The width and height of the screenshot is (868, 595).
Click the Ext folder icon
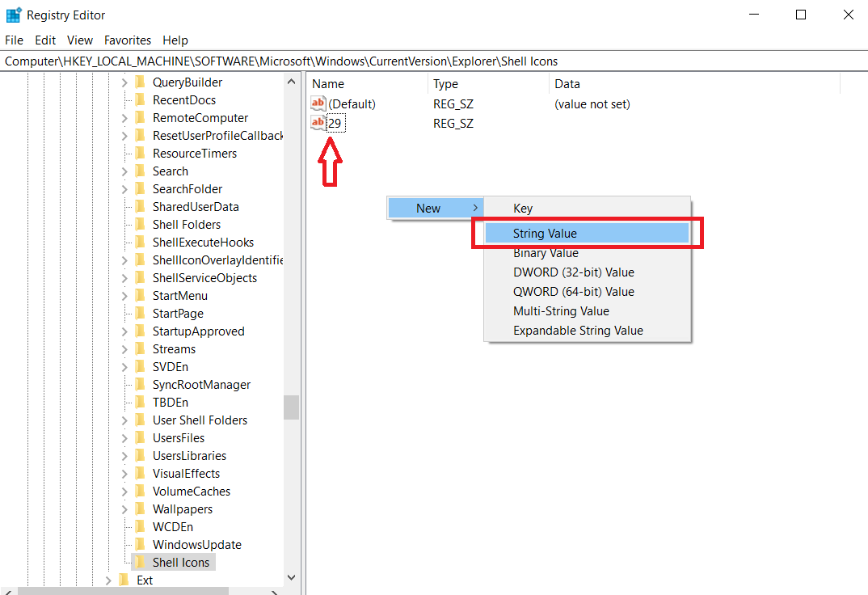124,580
